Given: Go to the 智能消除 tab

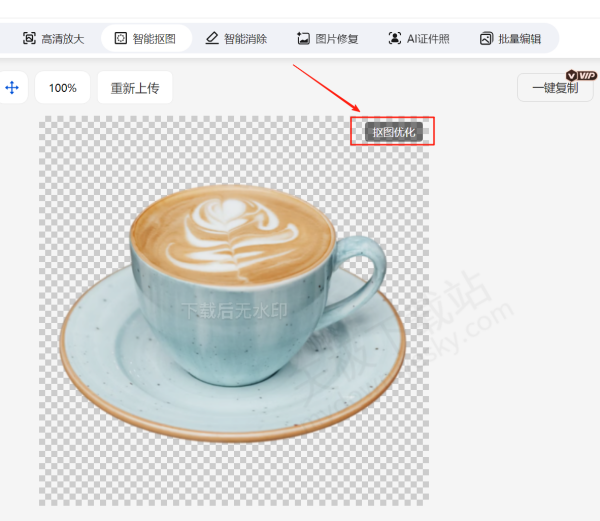Looking at the screenshot, I should point(246,39).
